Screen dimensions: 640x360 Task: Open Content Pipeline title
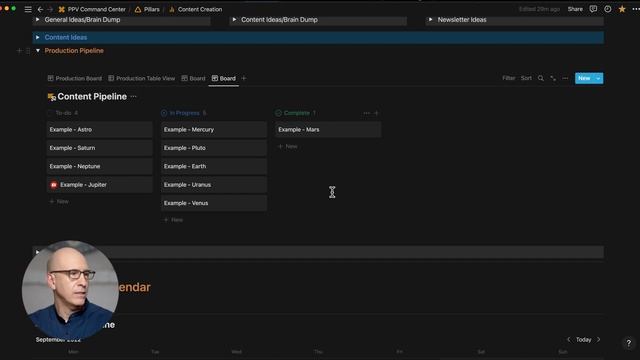(92, 96)
